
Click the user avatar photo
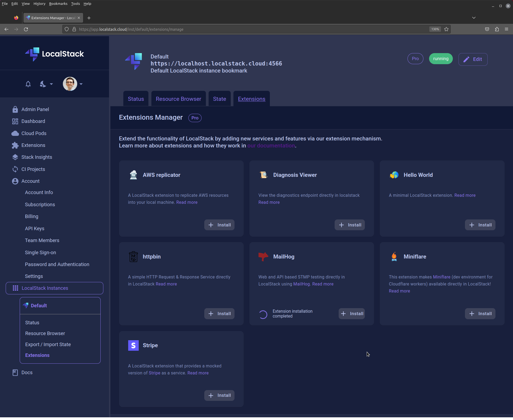pos(70,84)
